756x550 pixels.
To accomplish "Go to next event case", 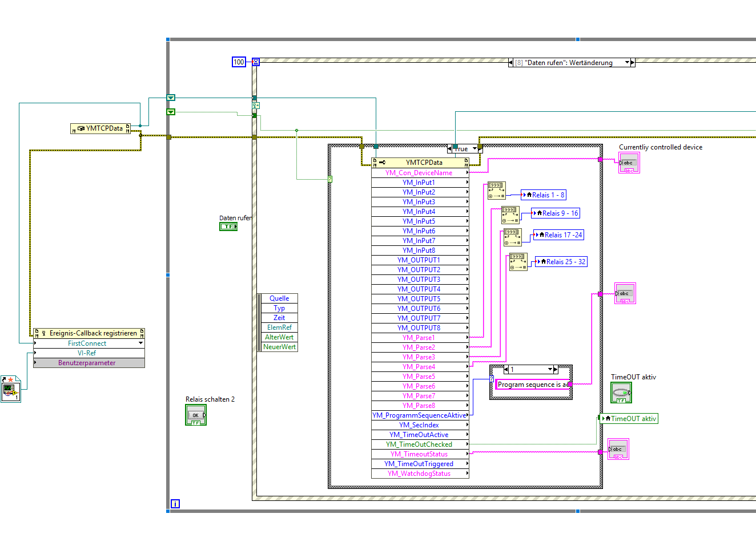I will pos(633,63).
